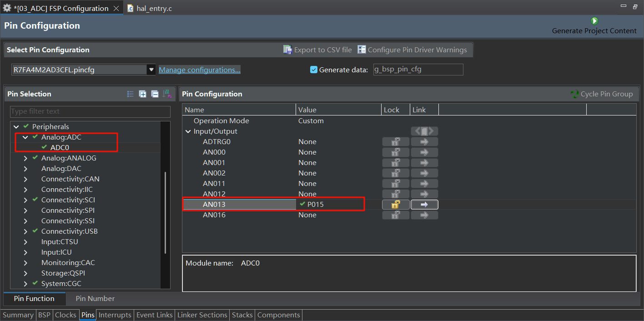
Task: Expand the Connectivity:SCI tree node
Action: pos(25,200)
